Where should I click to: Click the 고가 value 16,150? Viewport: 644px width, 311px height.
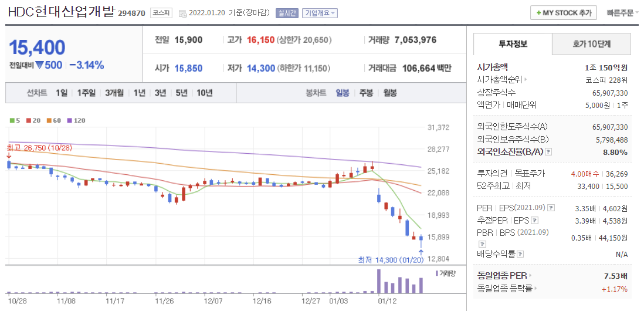260,40
